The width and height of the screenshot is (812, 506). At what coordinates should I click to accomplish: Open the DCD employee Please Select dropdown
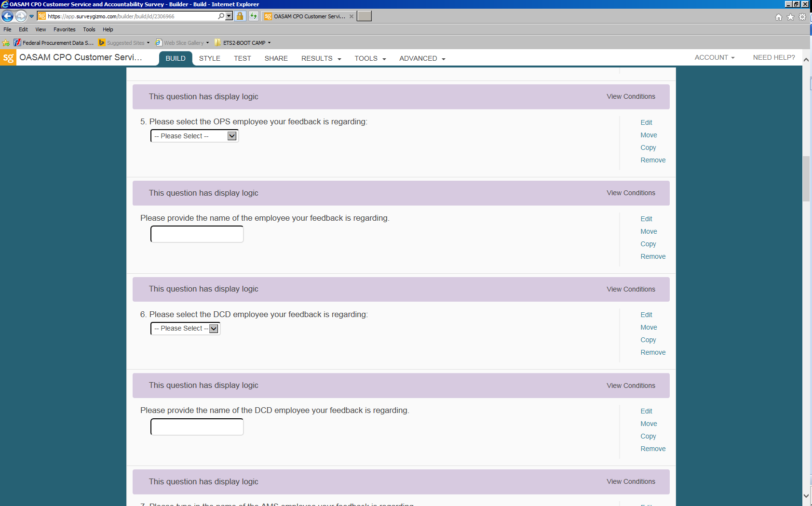[x=186, y=328]
